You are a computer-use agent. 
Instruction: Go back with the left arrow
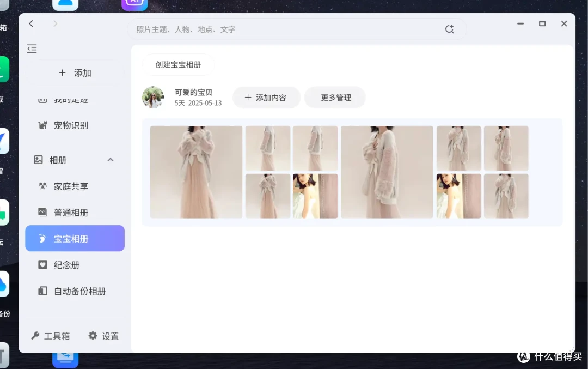click(31, 23)
